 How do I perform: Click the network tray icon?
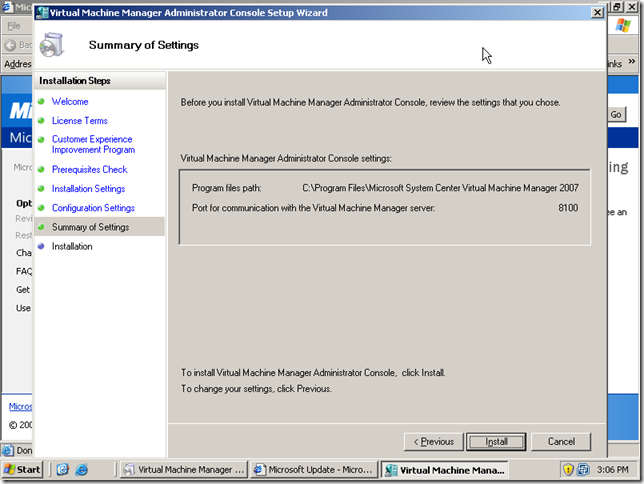click(583, 469)
